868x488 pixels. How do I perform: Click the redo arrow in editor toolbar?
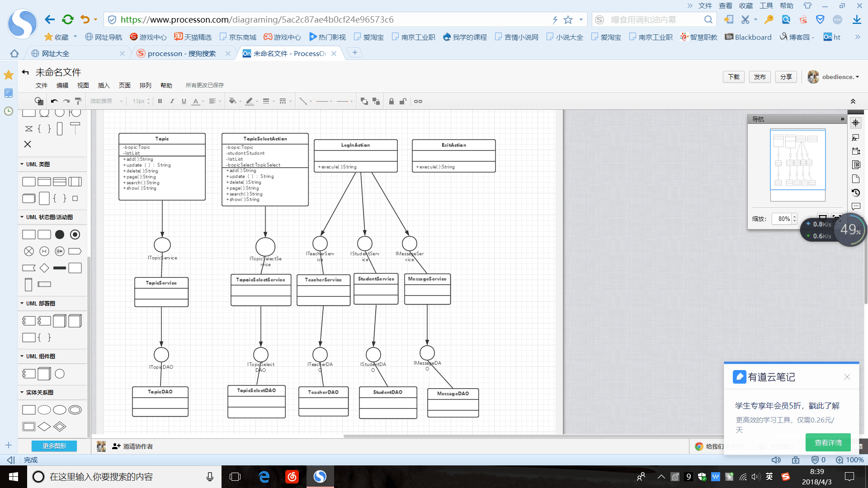tap(66, 101)
